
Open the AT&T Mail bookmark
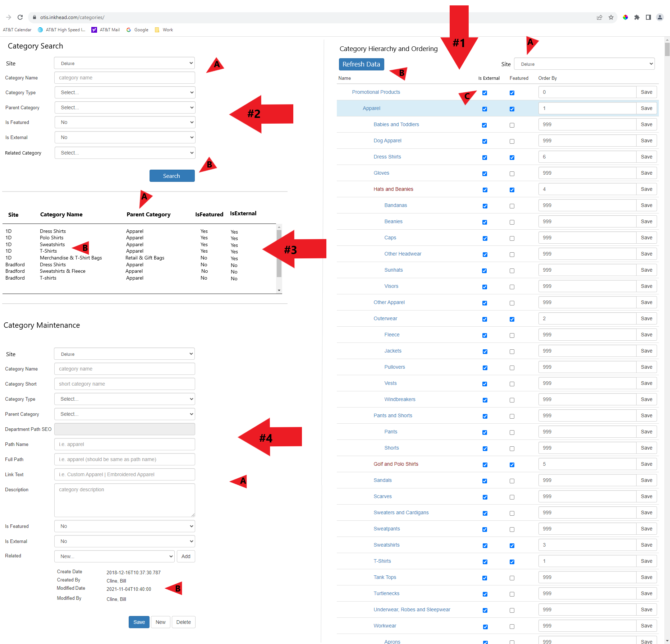(106, 30)
